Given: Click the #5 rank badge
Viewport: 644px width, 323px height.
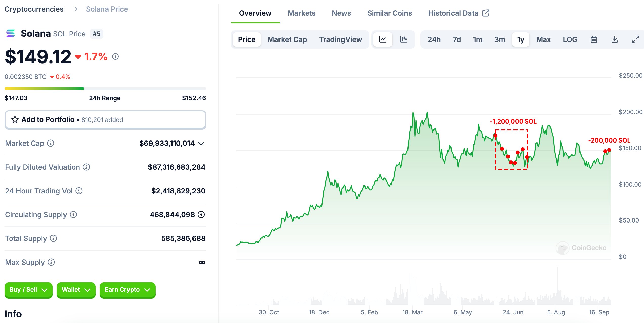Looking at the screenshot, I should tap(97, 34).
